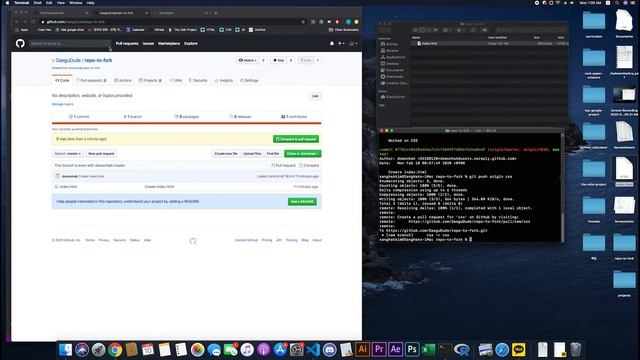Open the Terminal icon in the Dock
This screenshot has width=640, height=360.
(445, 350)
